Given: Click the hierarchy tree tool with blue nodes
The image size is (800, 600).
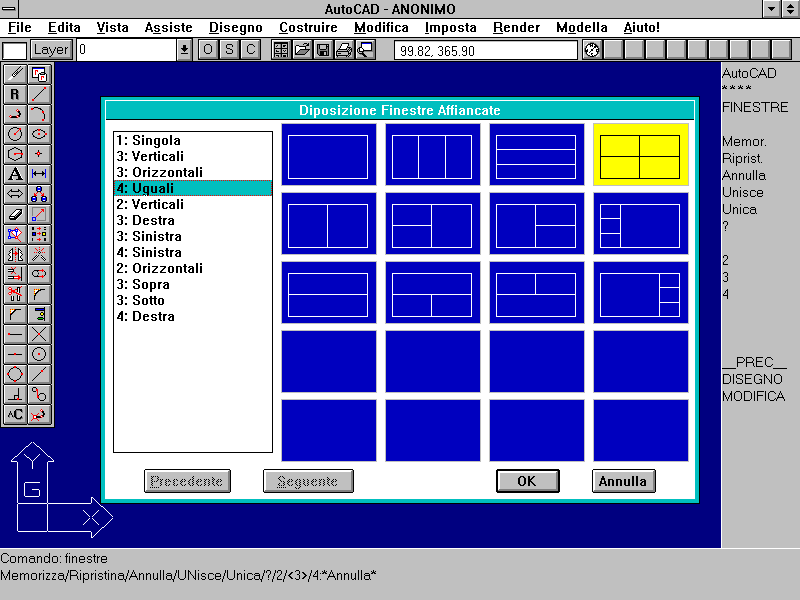Looking at the screenshot, I should click(x=39, y=194).
